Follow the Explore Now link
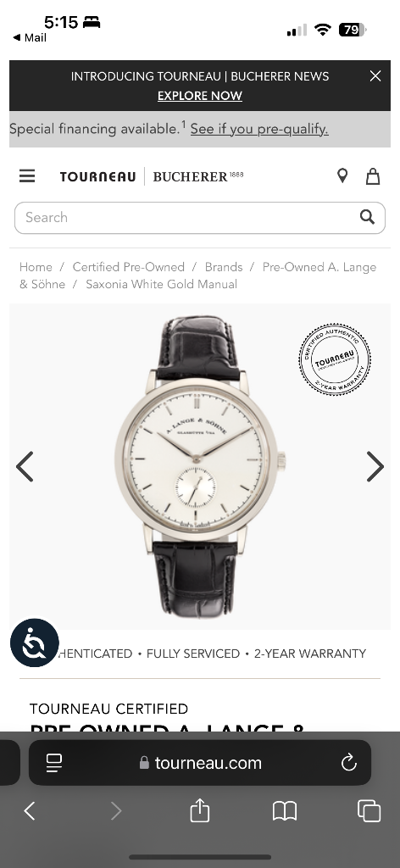The image size is (400, 868). click(200, 96)
